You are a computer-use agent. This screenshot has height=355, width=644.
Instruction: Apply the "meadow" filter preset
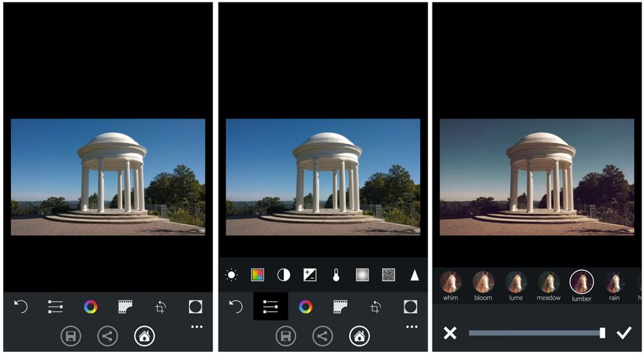pyautogui.click(x=548, y=282)
